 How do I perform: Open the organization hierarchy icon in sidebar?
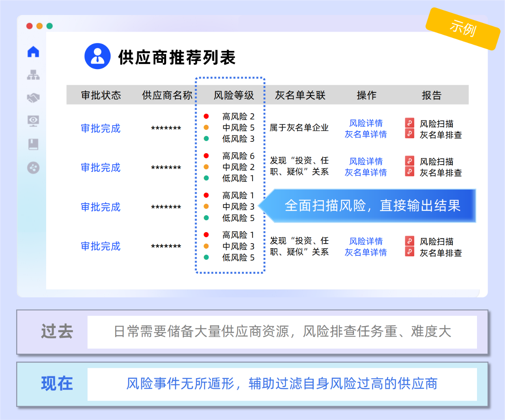(33, 75)
